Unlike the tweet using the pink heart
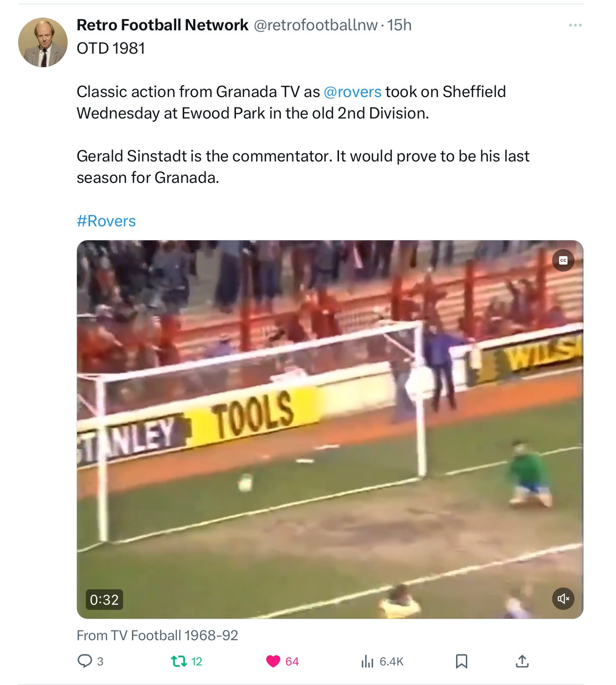Image resolution: width=616 pixels, height=685 pixels. coord(273,661)
